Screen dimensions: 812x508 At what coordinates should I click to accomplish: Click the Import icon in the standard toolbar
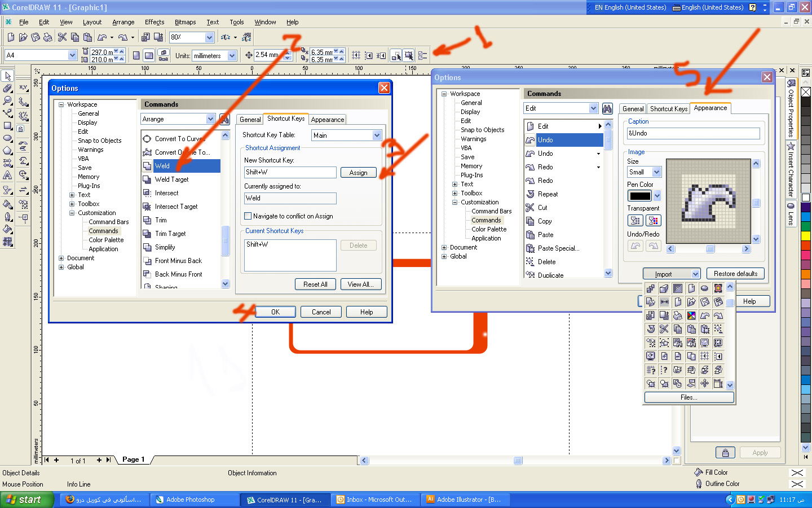pyautogui.click(x=145, y=37)
